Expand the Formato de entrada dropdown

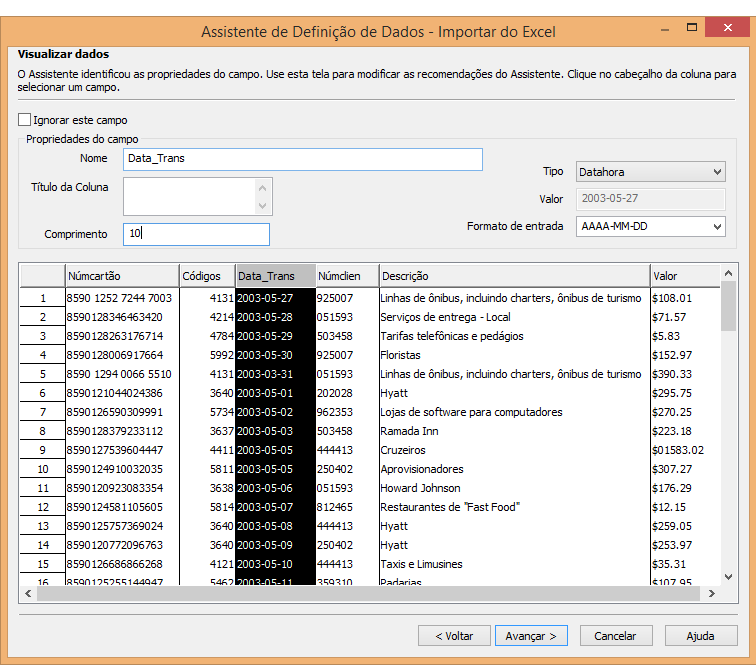[650, 227]
